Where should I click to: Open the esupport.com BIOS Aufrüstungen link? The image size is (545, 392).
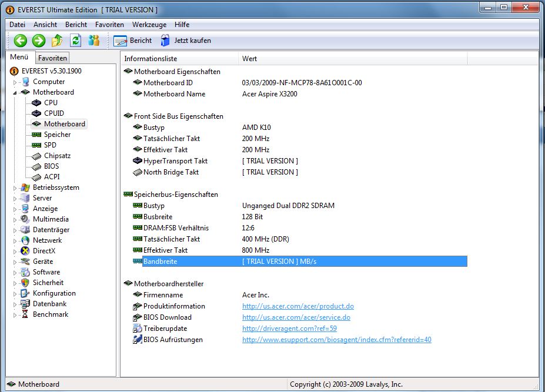click(337, 340)
